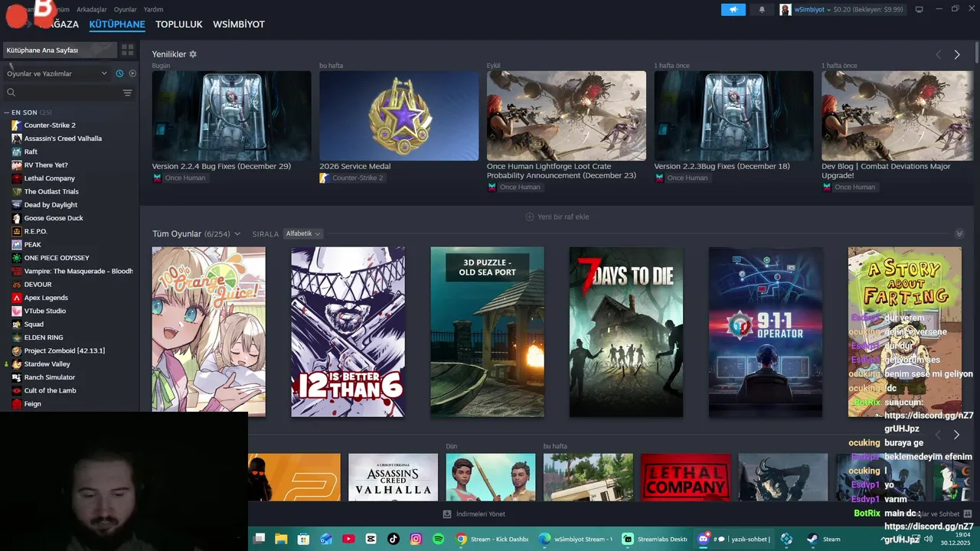Collapse the Tüm Oyunlar shelf
Screen dimensions: 980x551
point(959,233)
